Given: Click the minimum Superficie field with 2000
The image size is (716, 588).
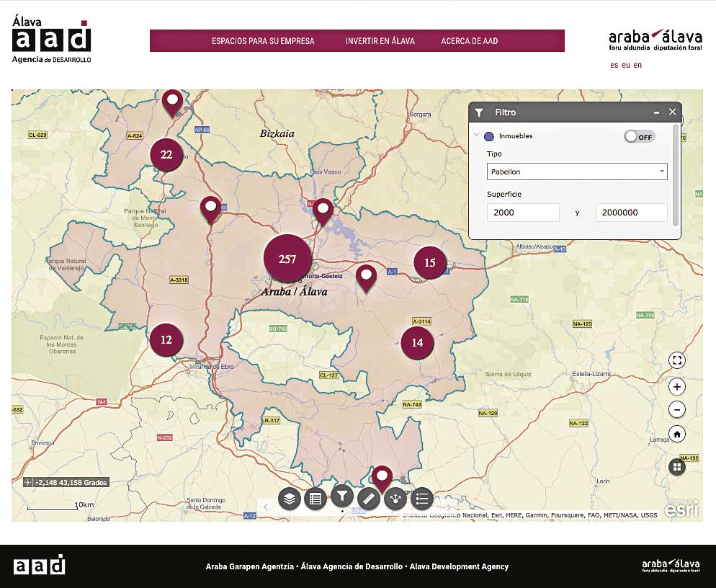Looking at the screenshot, I should [523, 213].
